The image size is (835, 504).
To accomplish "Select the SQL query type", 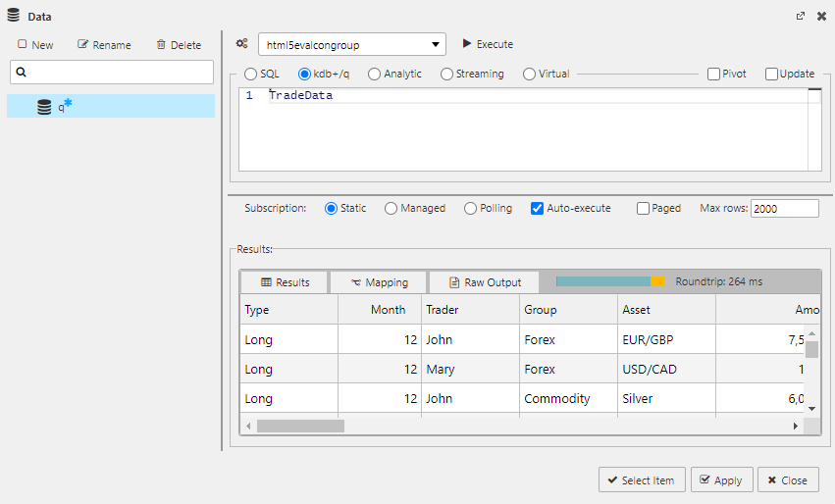I will point(250,74).
